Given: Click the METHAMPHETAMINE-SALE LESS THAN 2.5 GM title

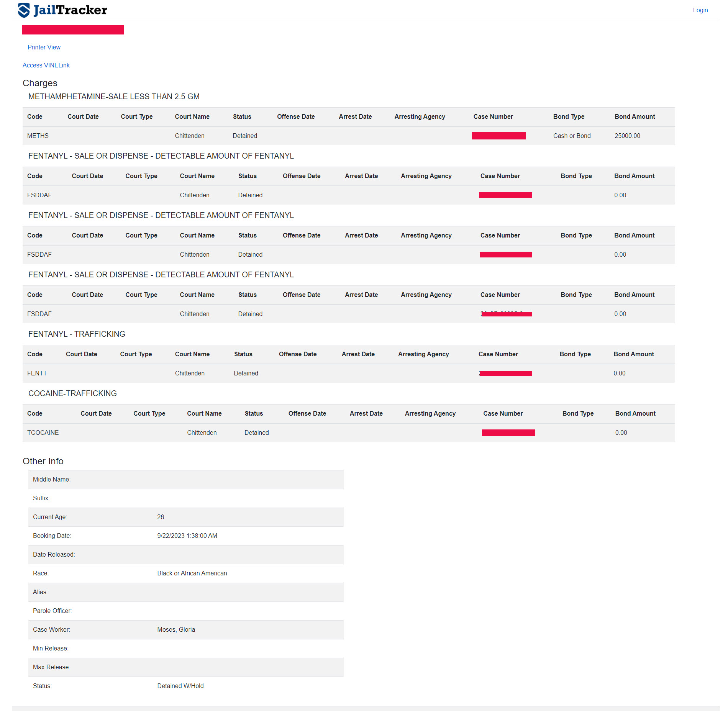Looking at the screenshot, I should 114,97.
